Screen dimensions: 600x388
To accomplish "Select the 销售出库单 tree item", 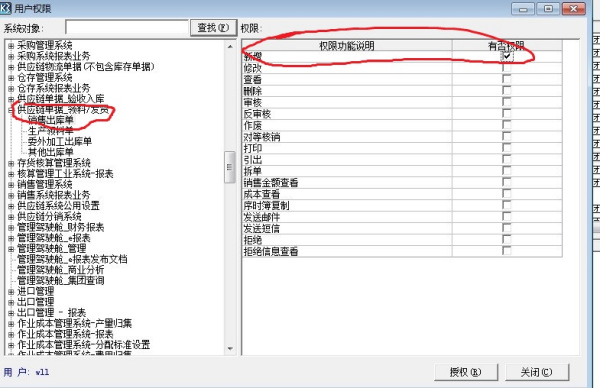I will (51, 120).
